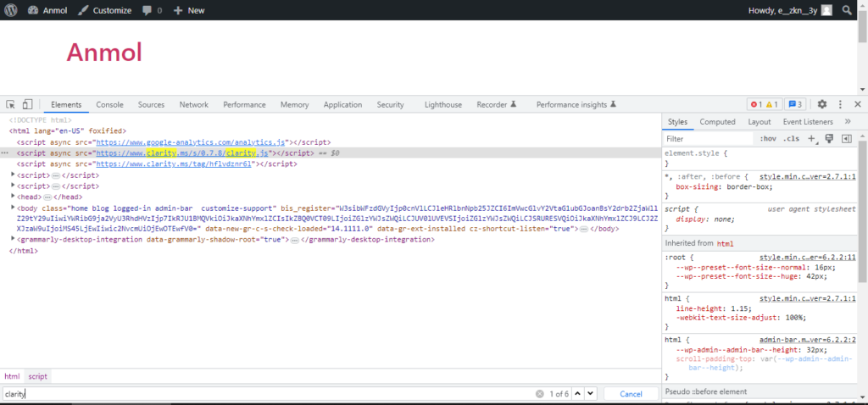
Task: Click the Howdy user account menu
Action: tap(790, 10)
